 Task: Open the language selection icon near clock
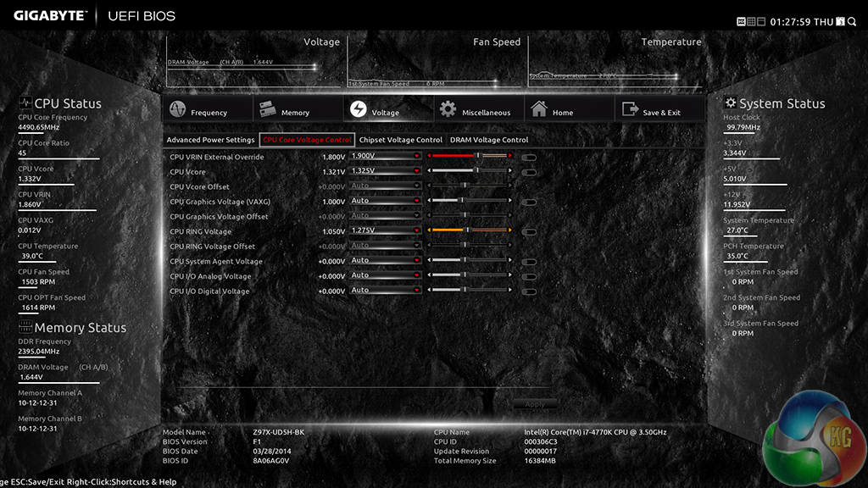pos(840,21)
